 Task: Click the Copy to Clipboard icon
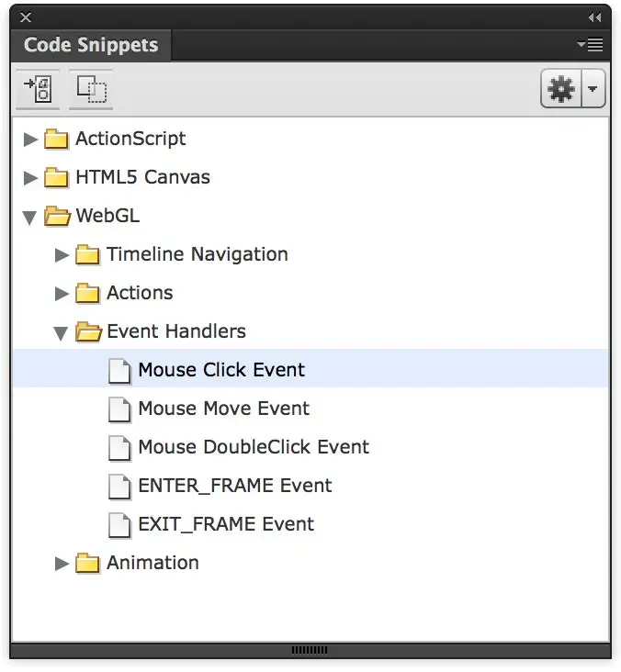pos(91,89)
